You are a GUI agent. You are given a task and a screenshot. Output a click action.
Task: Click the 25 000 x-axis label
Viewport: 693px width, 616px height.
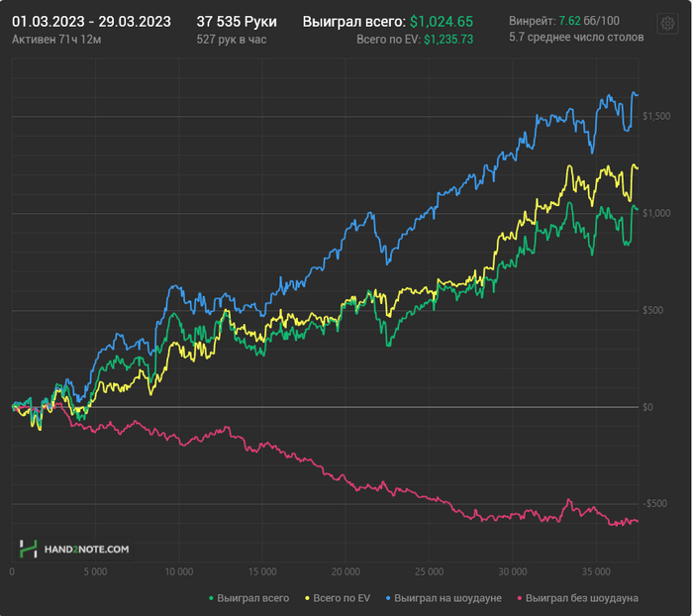429,571
